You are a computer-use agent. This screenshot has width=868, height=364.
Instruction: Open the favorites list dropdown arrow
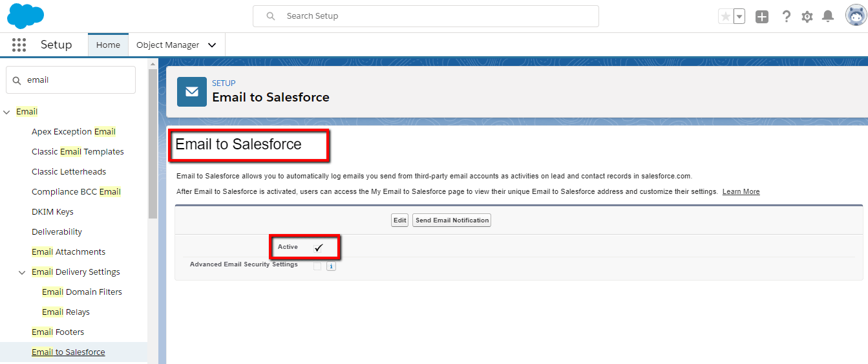point(739,16)
